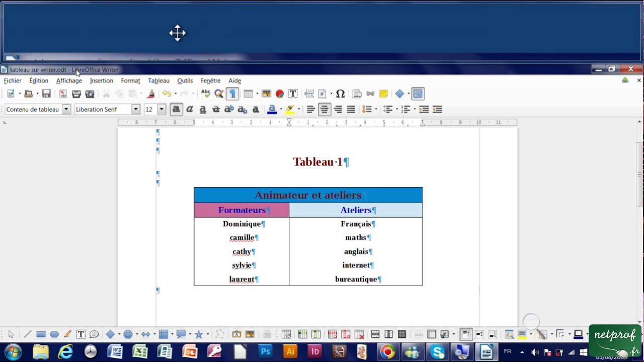Screen dimensions: 644x362
Task: Open the font color palette arrow
Action: pos(281,109)
